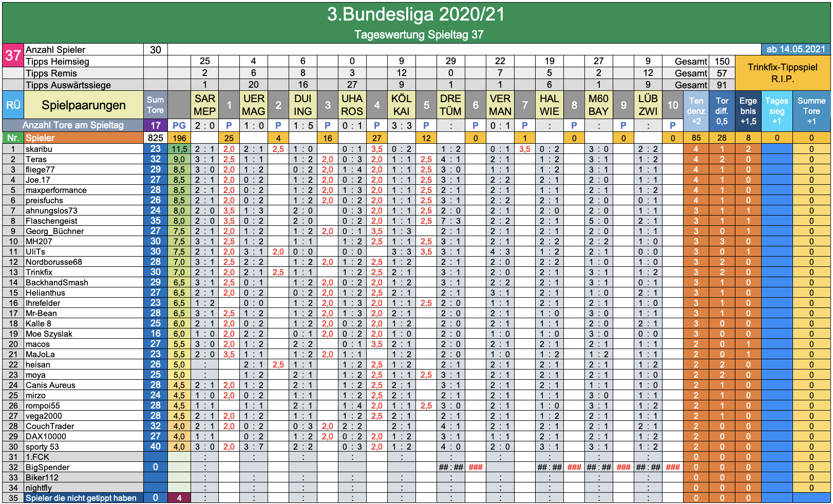Select the 'UHA ROS' match header

pyautogui.click(x=352, y=105)
